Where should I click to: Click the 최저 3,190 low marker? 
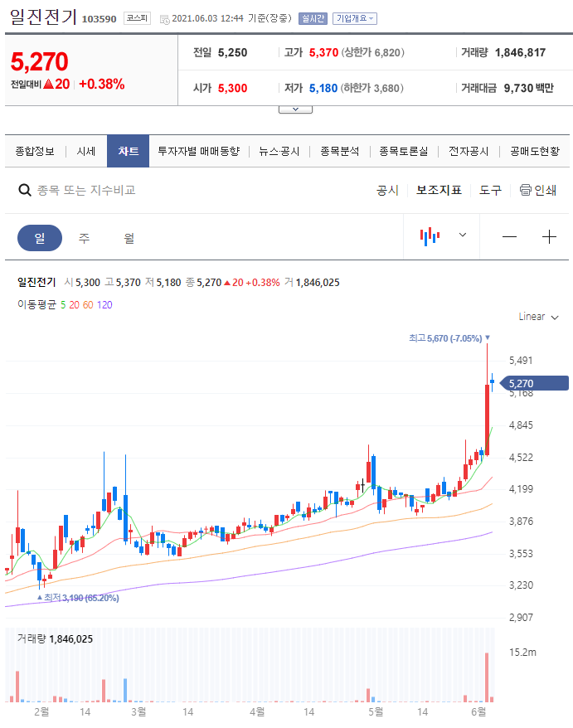pyautogui.click(x=78, y=598)
